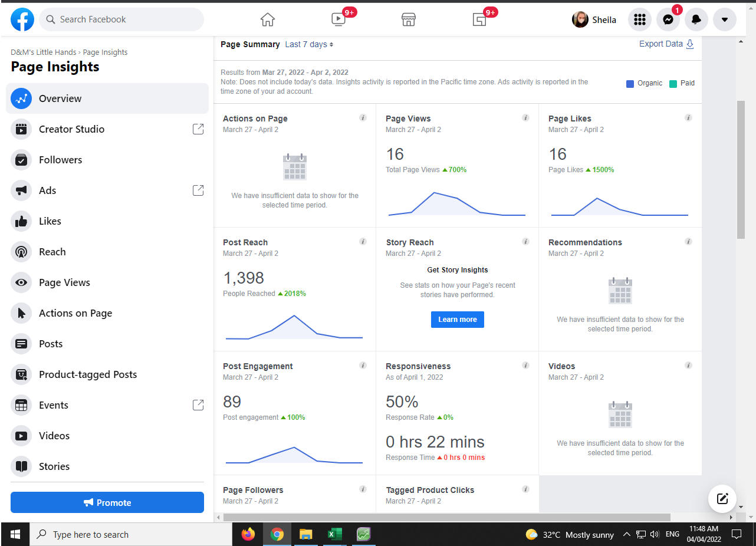Open the Messenger icon
Image resolution: width=756 pixels, height=546 pixels.
668,19
